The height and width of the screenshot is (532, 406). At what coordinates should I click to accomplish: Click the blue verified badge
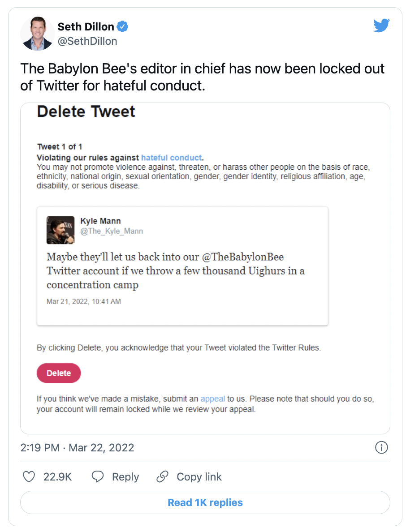pyautogui.click(x=122, y=26)
